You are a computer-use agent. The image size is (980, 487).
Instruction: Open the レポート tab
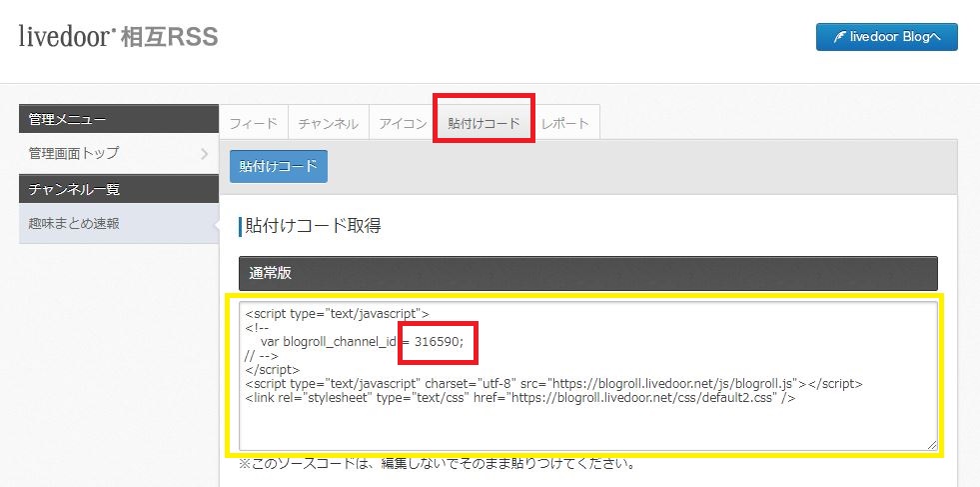coord(565,123)
